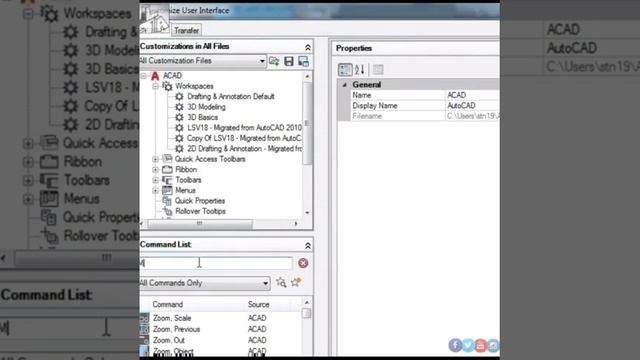Image resolution: width=640 pixels, height=360 pixels.
Task: Select the Workspaces node
Action: point(194,86)
